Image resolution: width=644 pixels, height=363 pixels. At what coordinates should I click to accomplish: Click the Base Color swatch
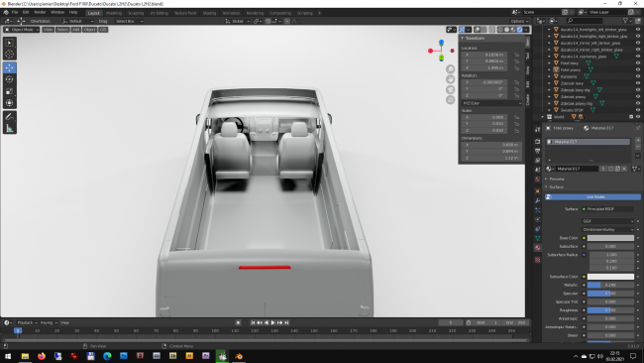[610, 238]
